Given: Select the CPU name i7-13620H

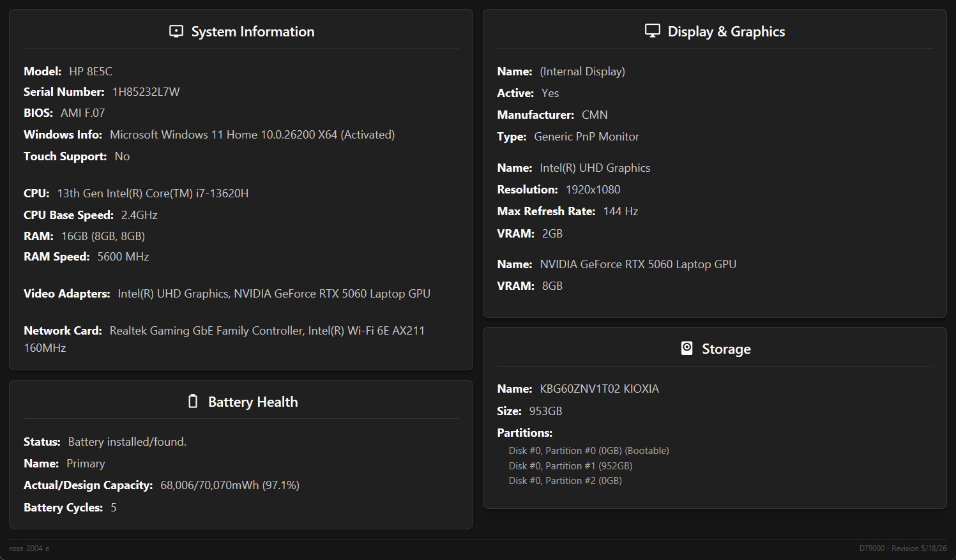Looking at the screenshot, I should click(x=153, y=193).
